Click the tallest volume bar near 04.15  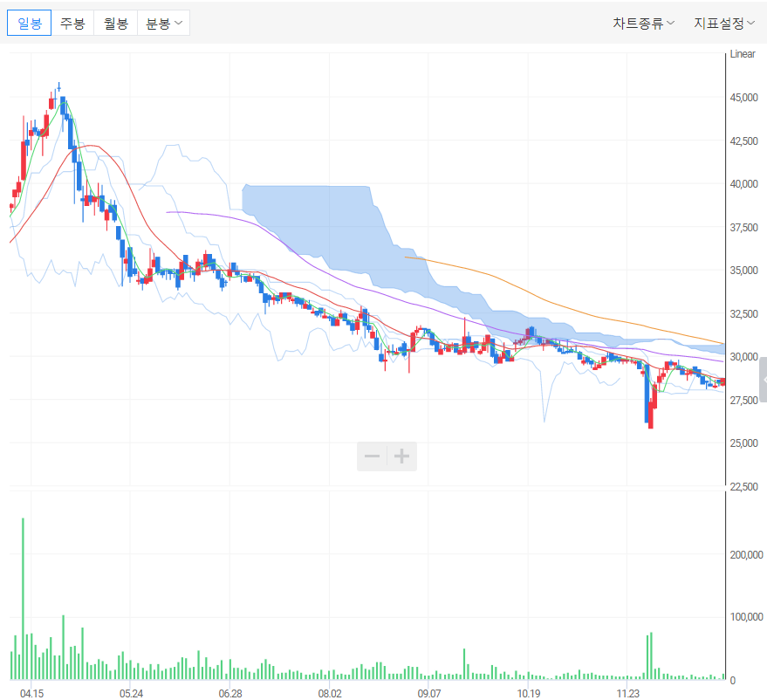(x=23, y=598)
